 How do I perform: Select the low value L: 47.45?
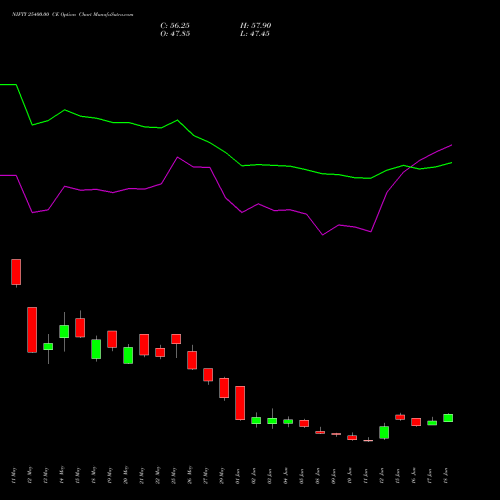tap(255, 34)
